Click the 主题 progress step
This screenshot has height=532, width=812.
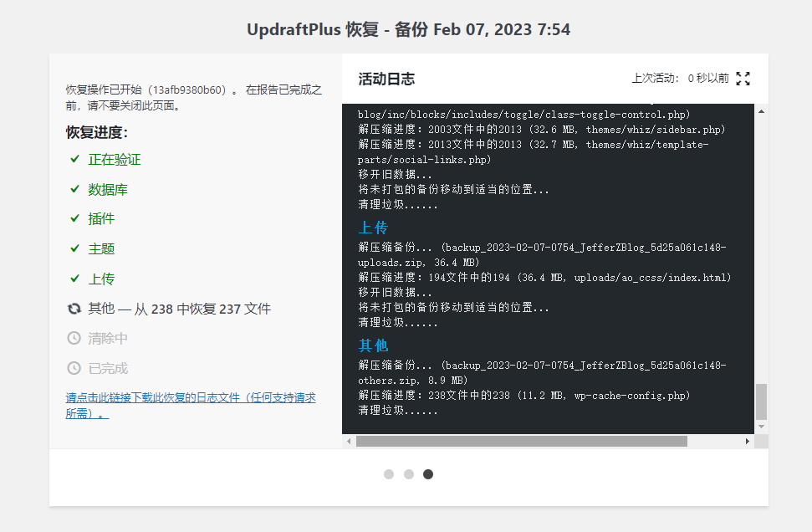coord(101,249)
